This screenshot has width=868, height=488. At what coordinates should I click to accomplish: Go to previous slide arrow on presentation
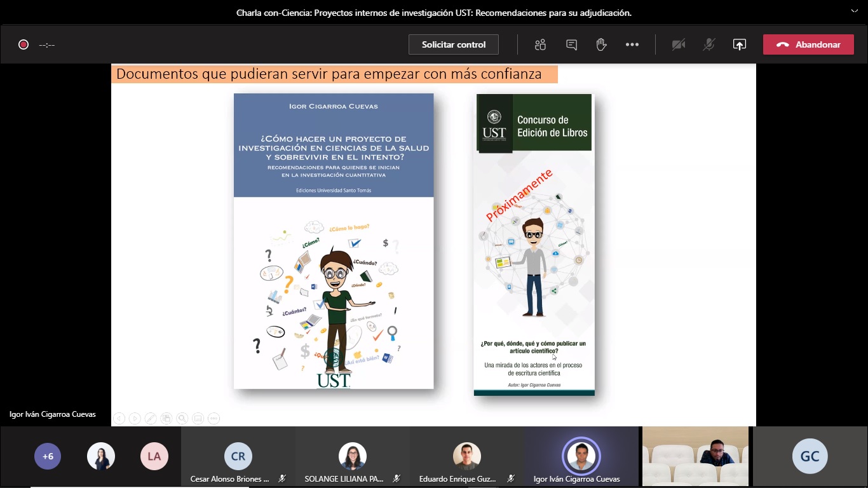tap(119, 418)
